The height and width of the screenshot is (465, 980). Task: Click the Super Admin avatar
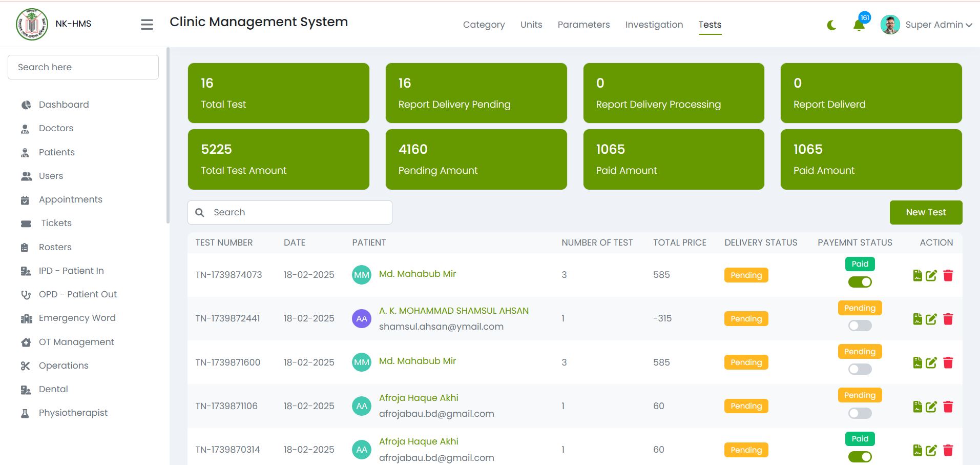click(890, 25)
